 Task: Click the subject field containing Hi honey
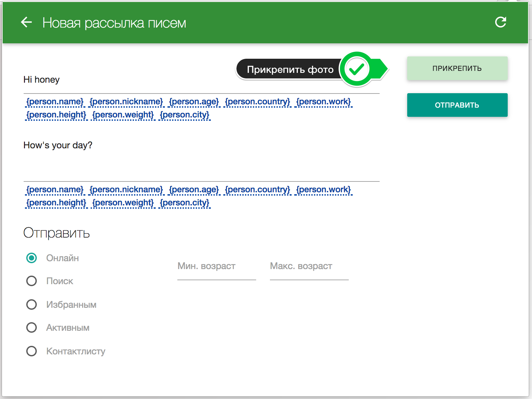(201, 80)
